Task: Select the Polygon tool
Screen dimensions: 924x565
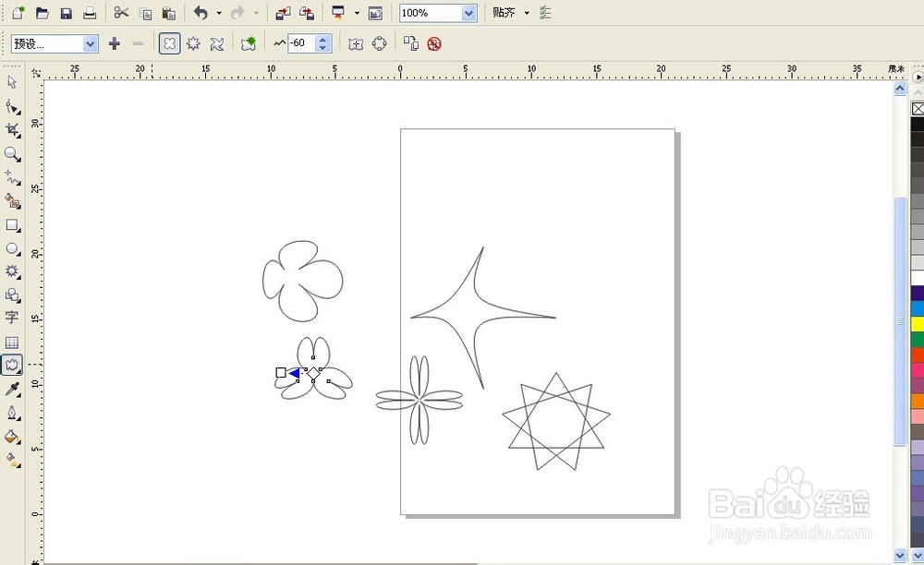Action: tap(12, 271)
